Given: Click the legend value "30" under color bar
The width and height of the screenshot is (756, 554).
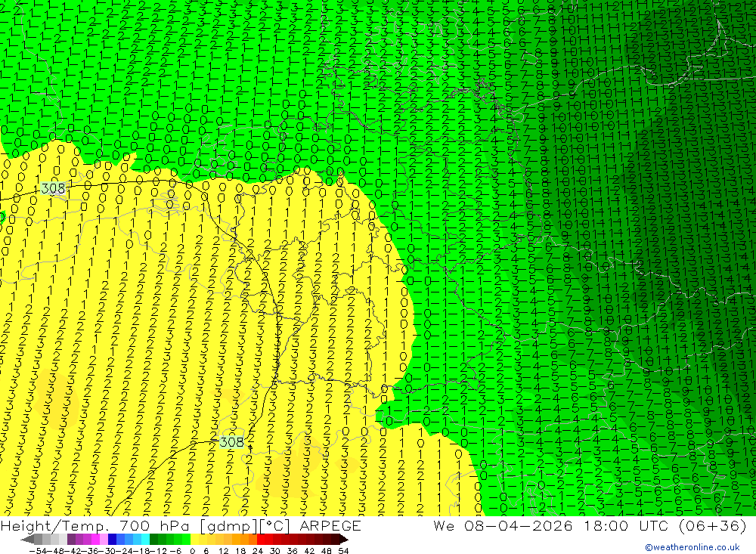Looking at the screenshot, I should pyautogui.click(x=275, y=551).
